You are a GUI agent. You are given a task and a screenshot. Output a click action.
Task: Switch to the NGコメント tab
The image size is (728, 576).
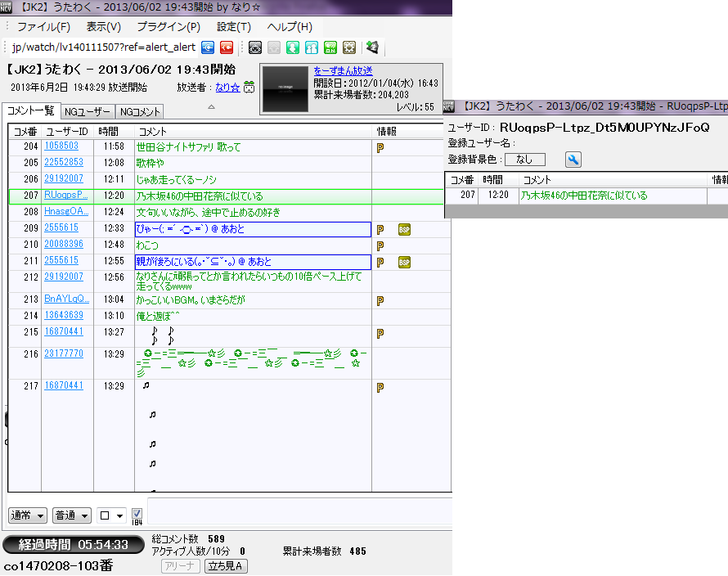click(x=140, y=111)
